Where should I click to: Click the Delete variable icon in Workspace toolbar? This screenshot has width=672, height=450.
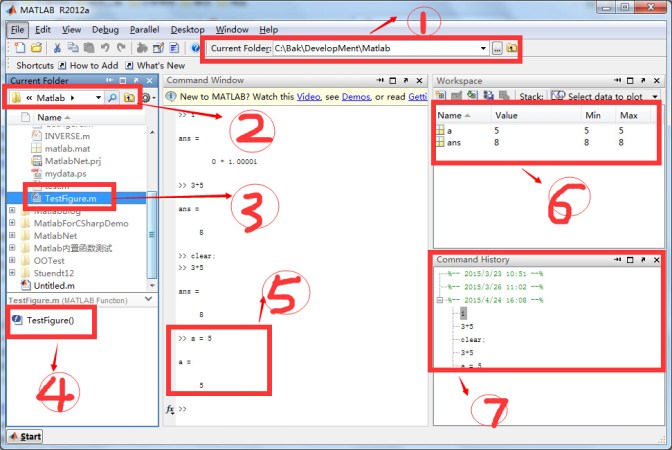coord(504,96)
